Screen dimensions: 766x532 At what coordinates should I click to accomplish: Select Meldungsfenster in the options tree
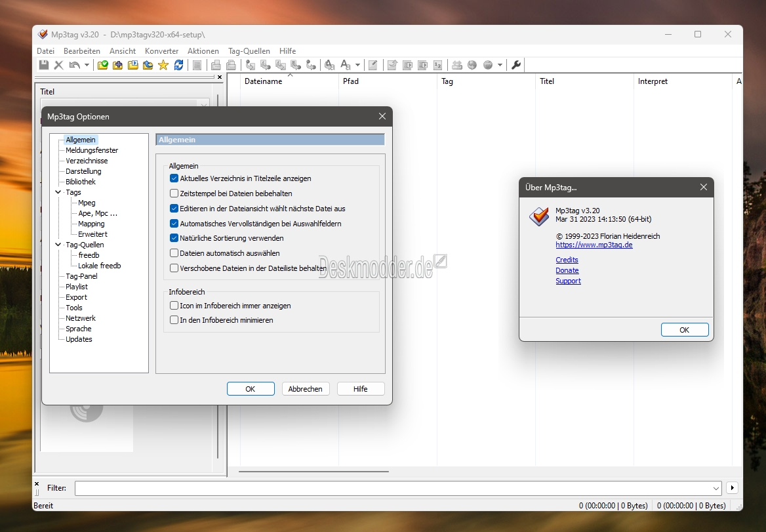tap(92, 150)
